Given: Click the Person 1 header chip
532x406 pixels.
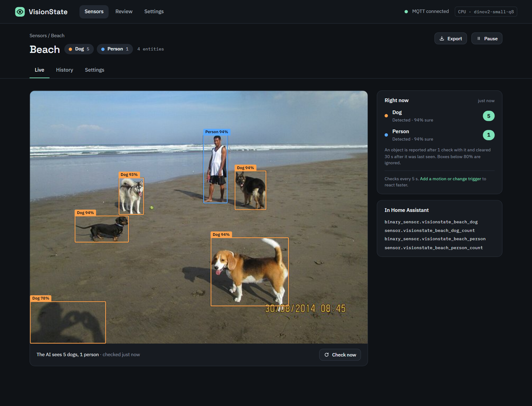Looking at the screenshot, I should point(115,49).
